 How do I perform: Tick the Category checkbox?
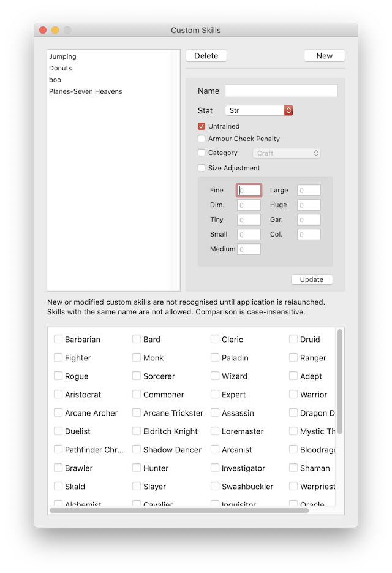[202, 153]
